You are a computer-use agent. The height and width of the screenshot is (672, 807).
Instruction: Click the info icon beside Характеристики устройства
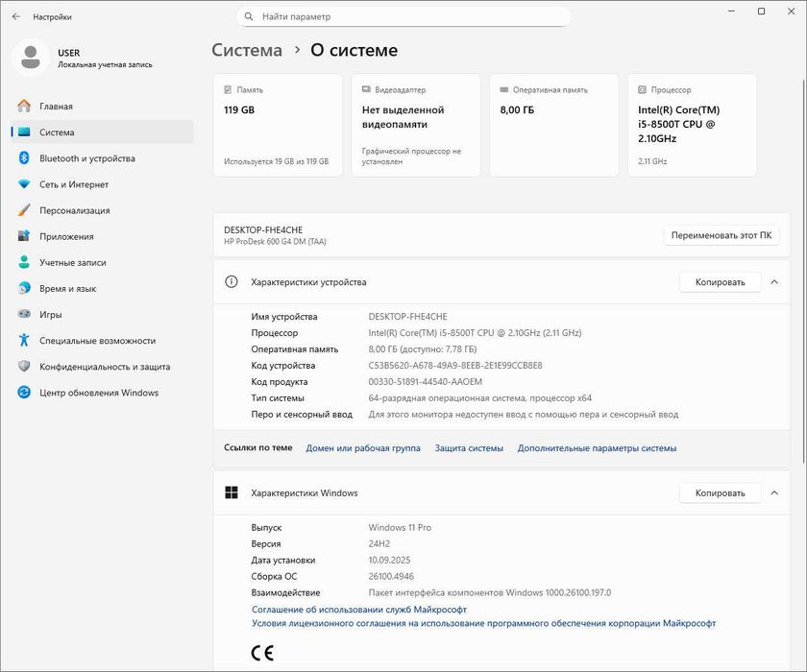(x=232, y=281)
